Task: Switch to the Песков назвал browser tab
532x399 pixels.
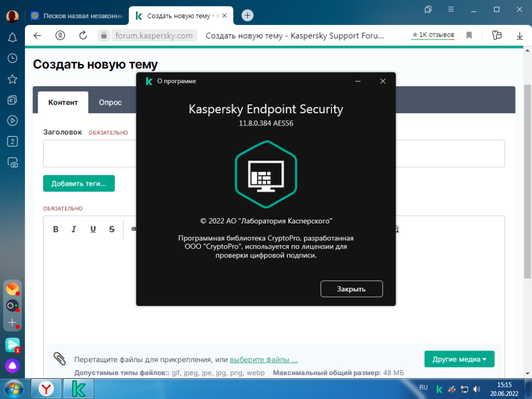Action: [x=77, y=15]
